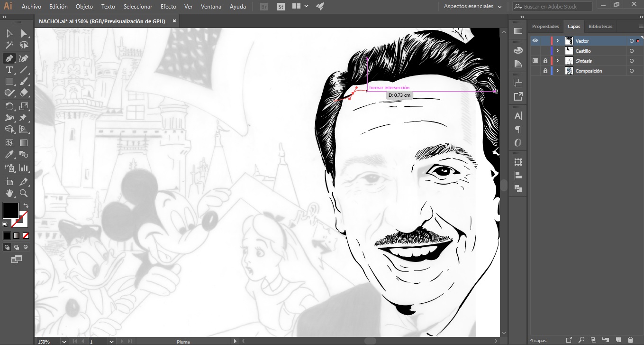Select the Hand tool

(x=9, y=193)
